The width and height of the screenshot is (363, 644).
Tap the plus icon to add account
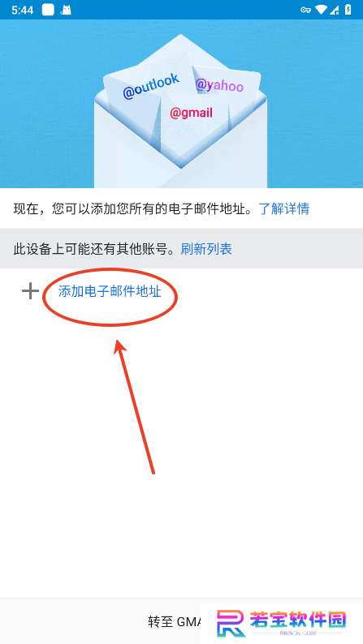click(x=30, y=292)
